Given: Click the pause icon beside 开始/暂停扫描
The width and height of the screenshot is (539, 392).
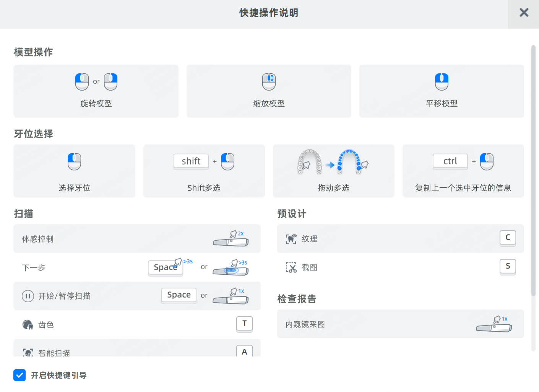Looking at the screenshot, I should coord(28,296).
